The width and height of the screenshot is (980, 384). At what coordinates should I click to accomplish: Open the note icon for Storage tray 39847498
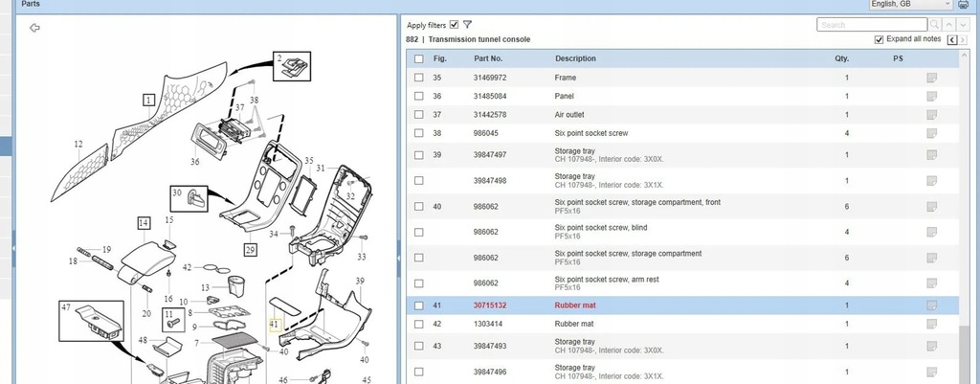(932, 181)
